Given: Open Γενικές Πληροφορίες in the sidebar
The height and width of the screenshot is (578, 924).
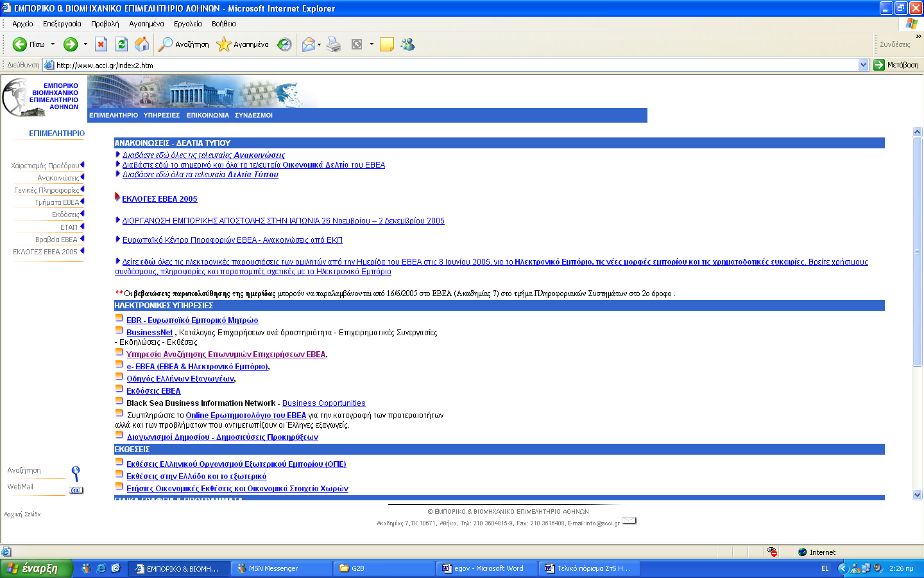Looking at the screenshot, I should click(x=47, y=190).
